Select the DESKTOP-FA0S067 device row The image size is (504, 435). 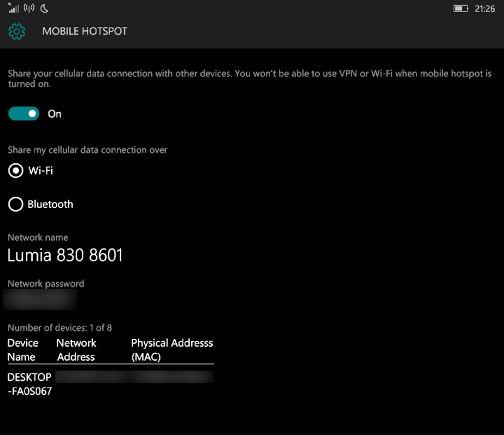click(111, 384)
